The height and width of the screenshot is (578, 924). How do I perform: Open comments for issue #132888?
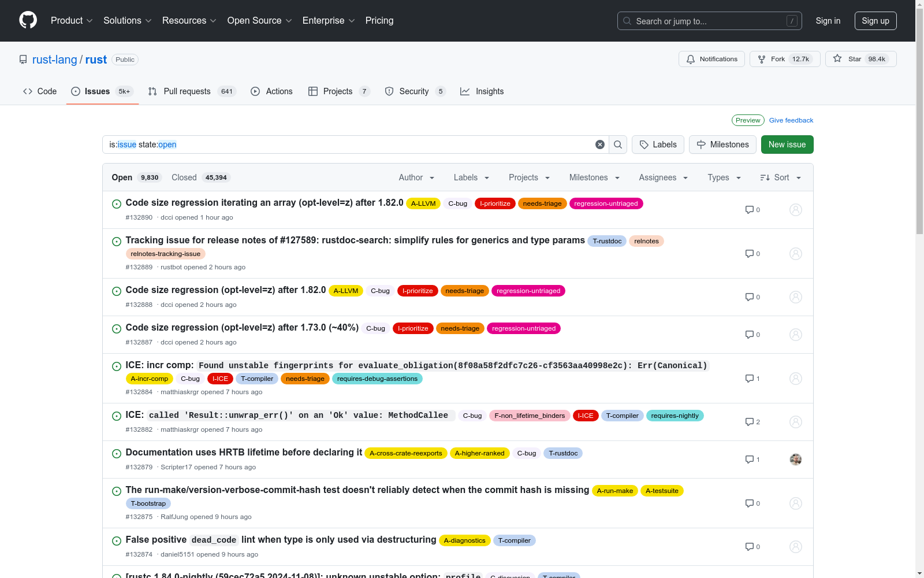click(752, 297)
